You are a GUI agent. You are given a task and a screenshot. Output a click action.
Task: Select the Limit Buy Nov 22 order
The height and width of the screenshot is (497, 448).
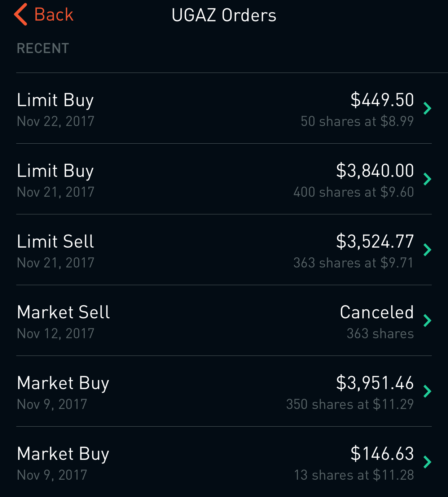tap(56, 108)
